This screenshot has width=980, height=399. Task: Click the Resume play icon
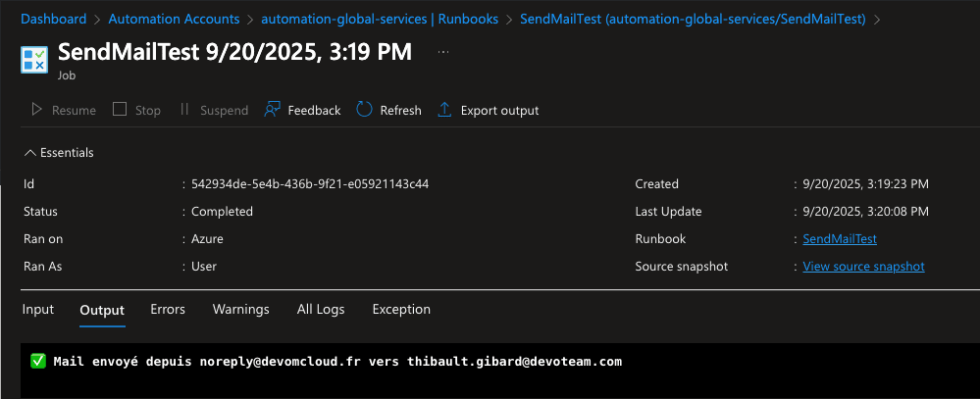pos(37,110)
